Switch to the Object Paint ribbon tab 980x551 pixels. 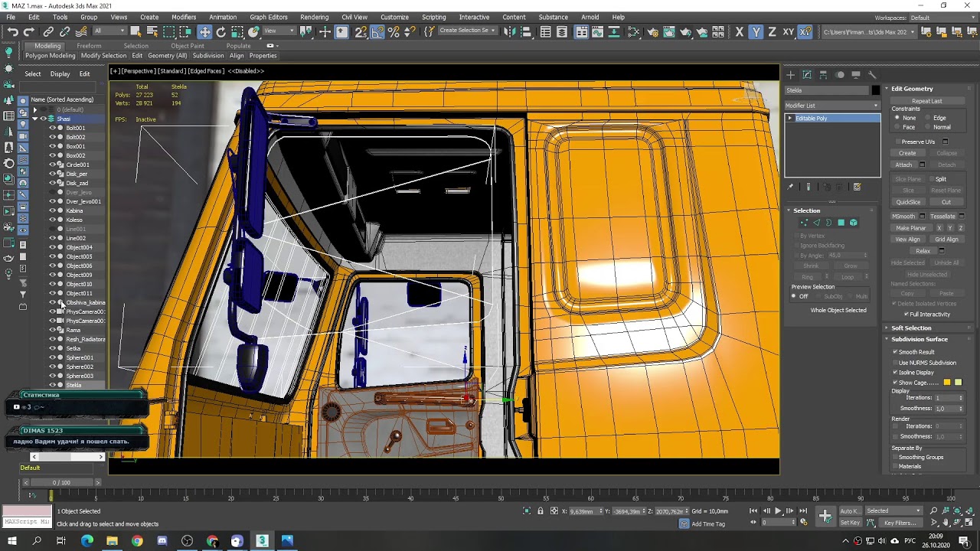188,46
